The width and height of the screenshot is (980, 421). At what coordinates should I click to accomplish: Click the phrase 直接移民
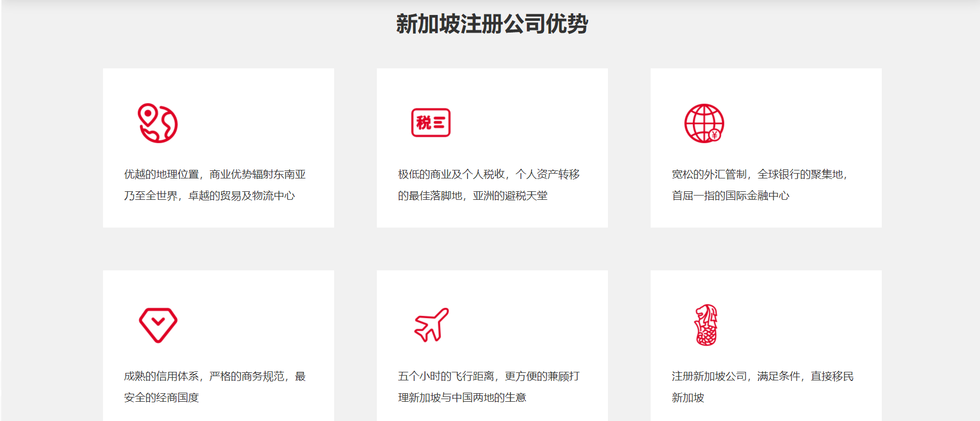coord(832,376)
